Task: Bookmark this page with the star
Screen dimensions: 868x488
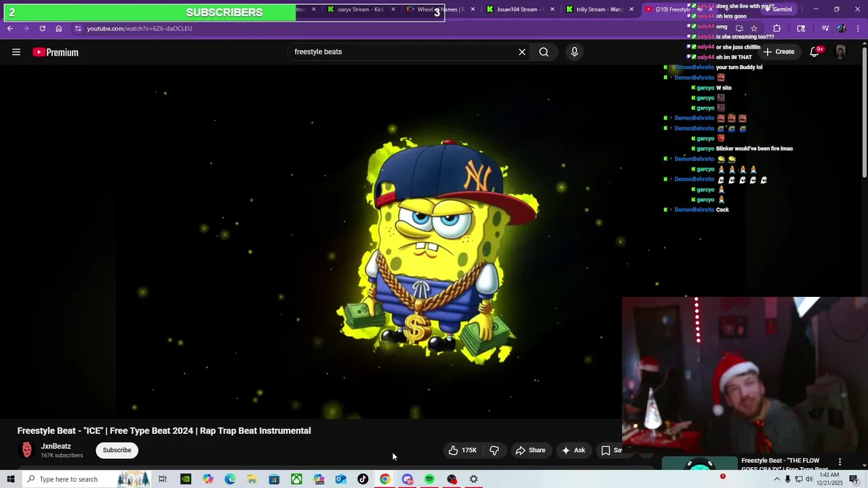Action: [754, 28]
